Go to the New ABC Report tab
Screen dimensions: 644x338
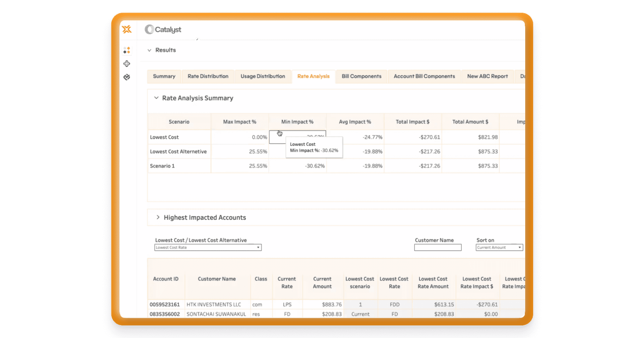point(487,77)
